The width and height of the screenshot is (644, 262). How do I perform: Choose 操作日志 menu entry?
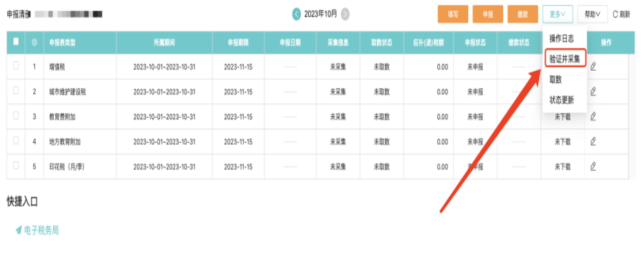coord(561,38)
